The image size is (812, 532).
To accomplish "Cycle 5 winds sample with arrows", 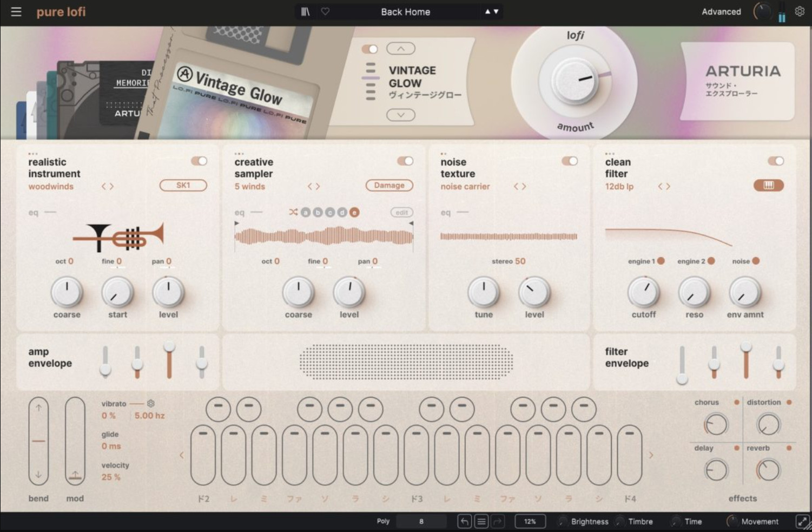I will (x=314, y=186).
